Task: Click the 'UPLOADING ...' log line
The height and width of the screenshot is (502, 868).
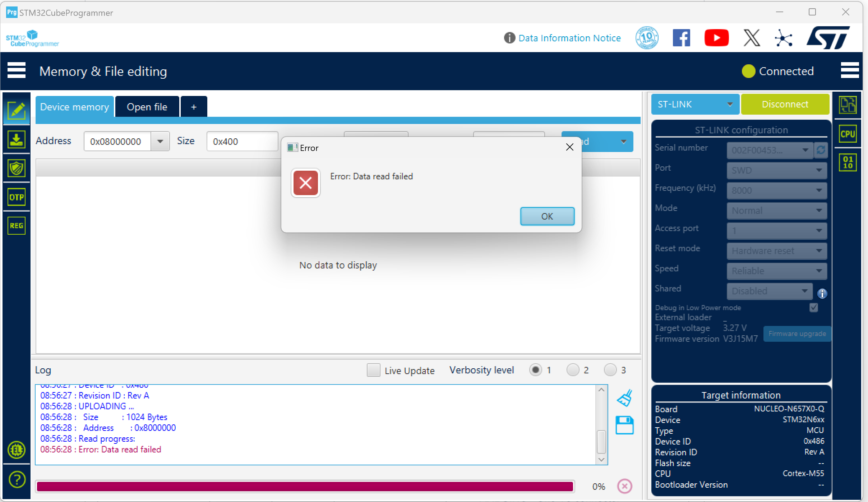Action: pos(87,406)
